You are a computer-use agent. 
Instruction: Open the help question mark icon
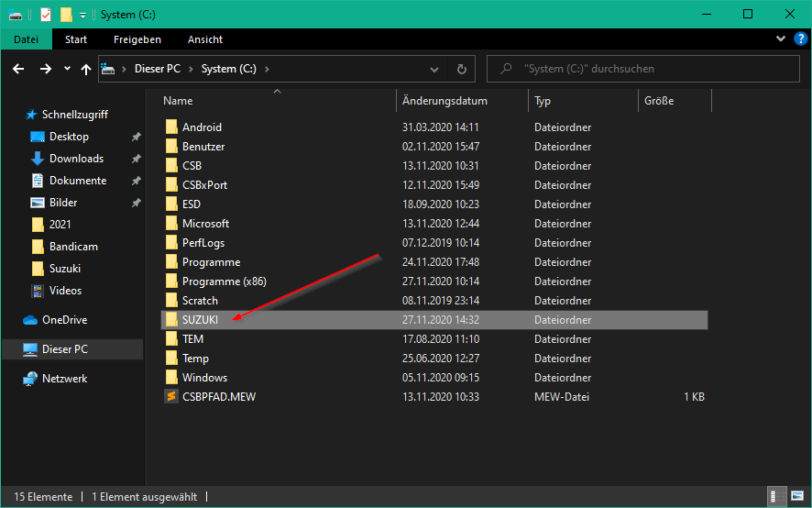[801, 39]
